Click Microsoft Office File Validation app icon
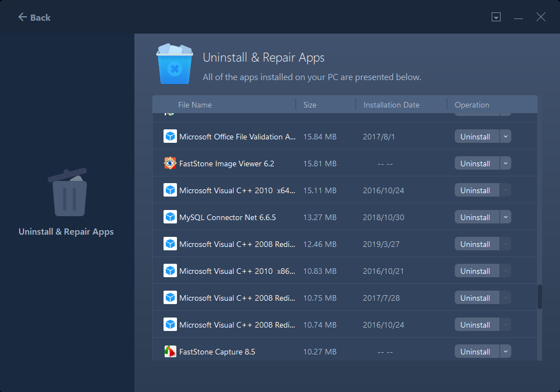 pyautogui.click(x=170, y=136)
